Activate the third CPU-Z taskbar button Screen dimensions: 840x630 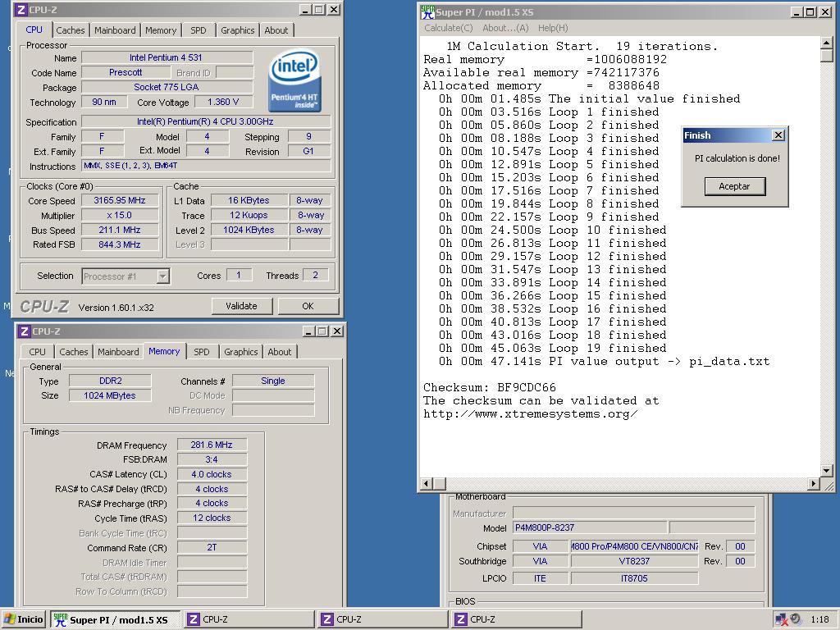pyautogui.click(x=517, y=619)
